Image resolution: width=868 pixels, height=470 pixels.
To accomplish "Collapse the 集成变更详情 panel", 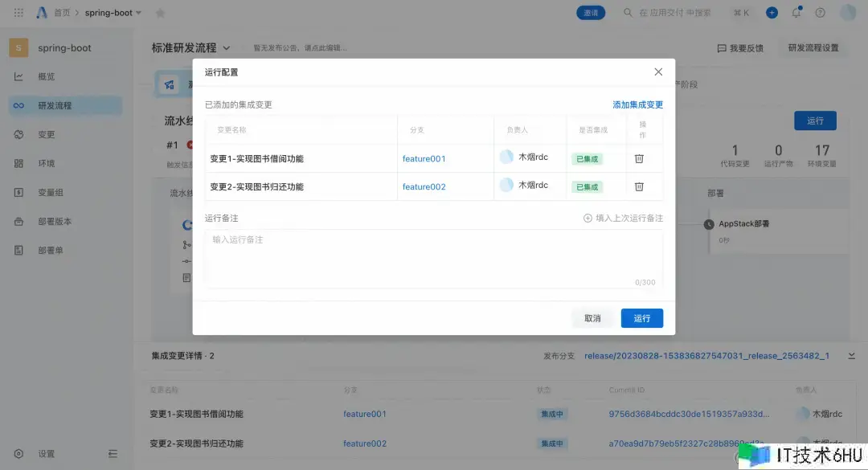I will click(852, 355).
